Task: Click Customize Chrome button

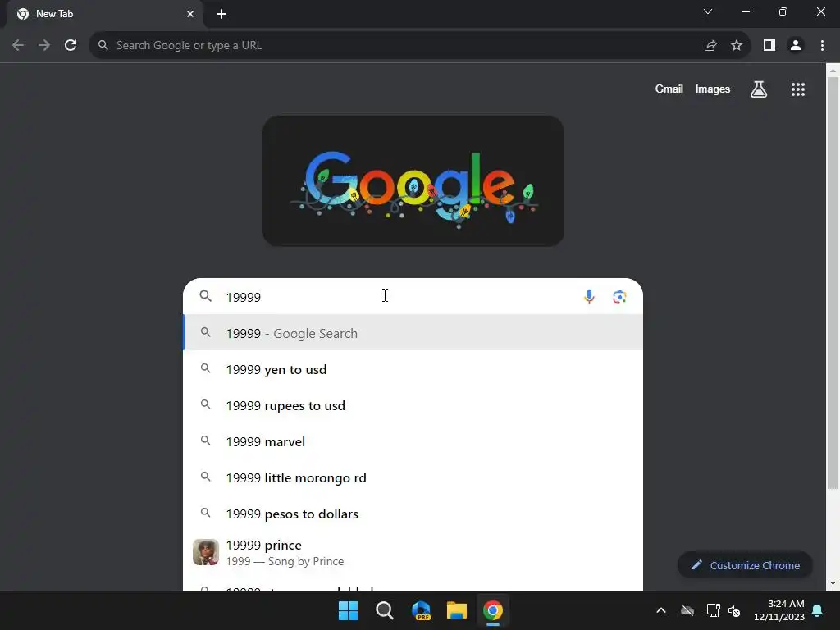Action: [745, 565]
